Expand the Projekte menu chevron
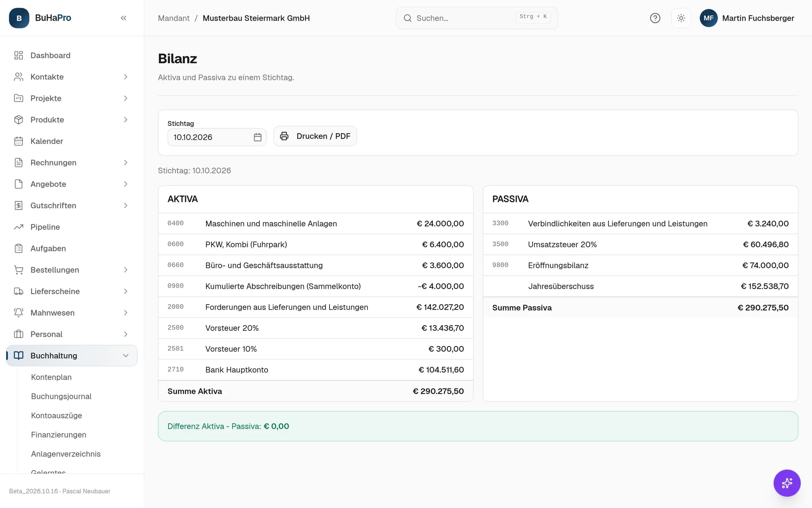The image size is (812, 508). click(126, 98)
